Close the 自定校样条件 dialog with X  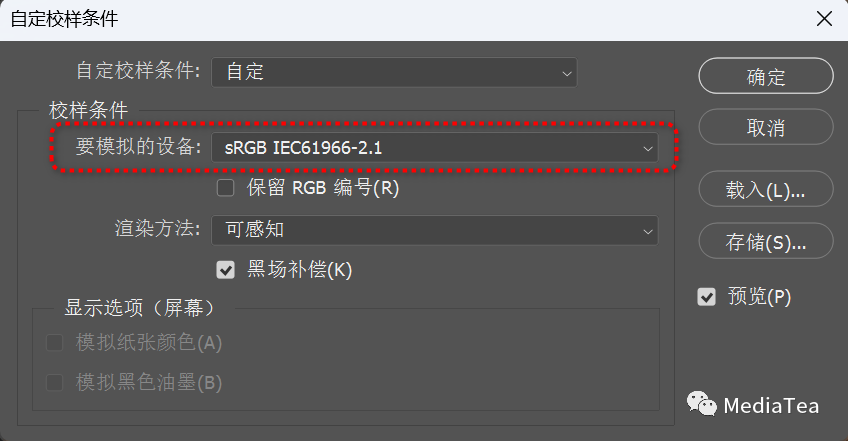click(x=824, y=19)
